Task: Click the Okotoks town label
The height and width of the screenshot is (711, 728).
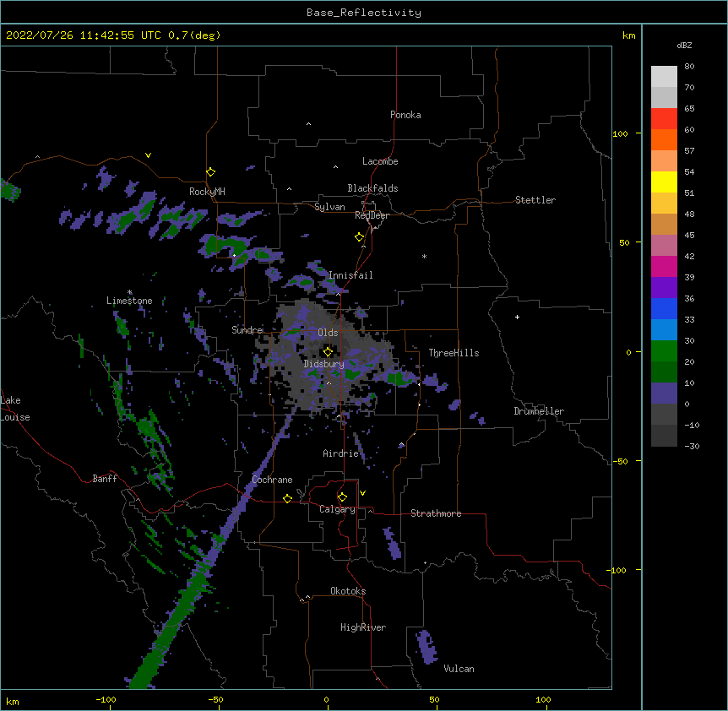Action: (348, 591)
